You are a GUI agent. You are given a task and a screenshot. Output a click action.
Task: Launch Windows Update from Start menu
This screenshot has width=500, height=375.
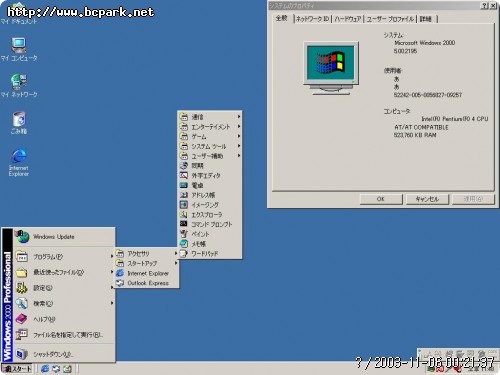[64, 237]
